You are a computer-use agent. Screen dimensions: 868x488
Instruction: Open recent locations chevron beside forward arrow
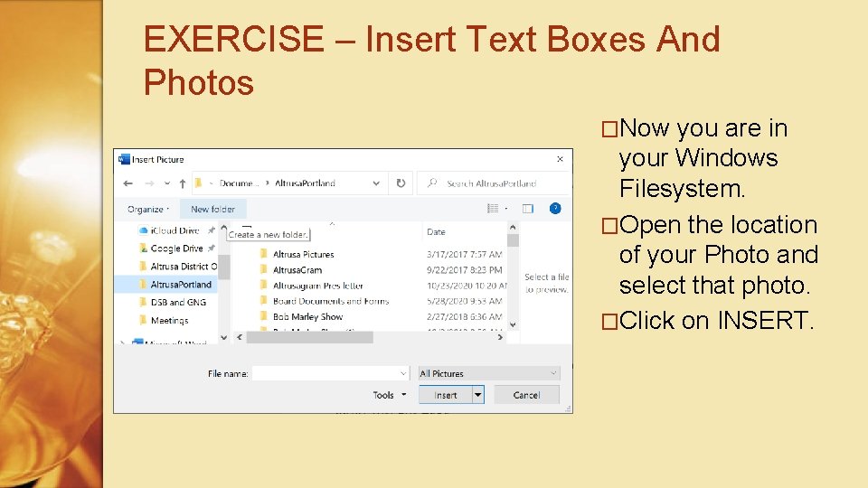pyautogui.click(x=166, y=183)
